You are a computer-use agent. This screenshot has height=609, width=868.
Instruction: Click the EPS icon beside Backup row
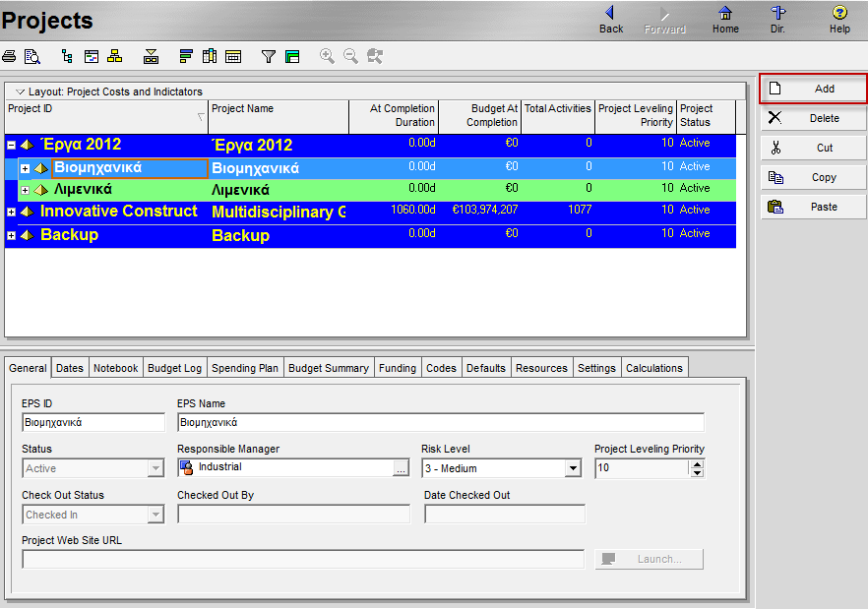(x=28, y=235)
